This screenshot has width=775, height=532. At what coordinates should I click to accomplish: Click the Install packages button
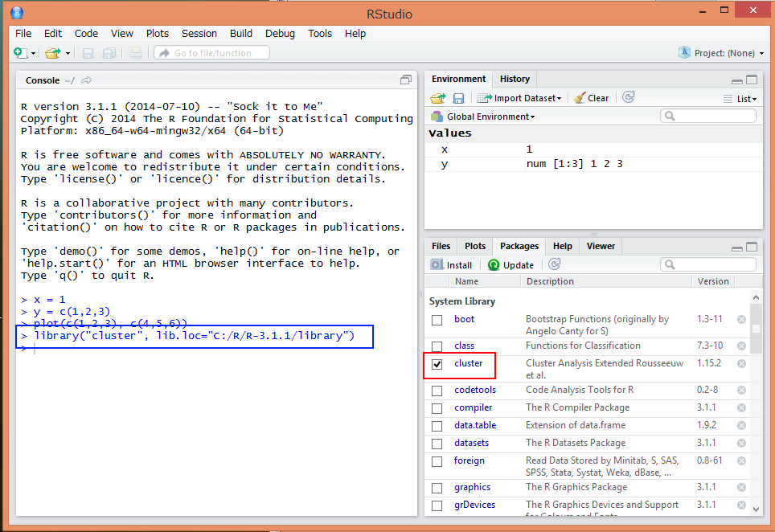(451, 265)
